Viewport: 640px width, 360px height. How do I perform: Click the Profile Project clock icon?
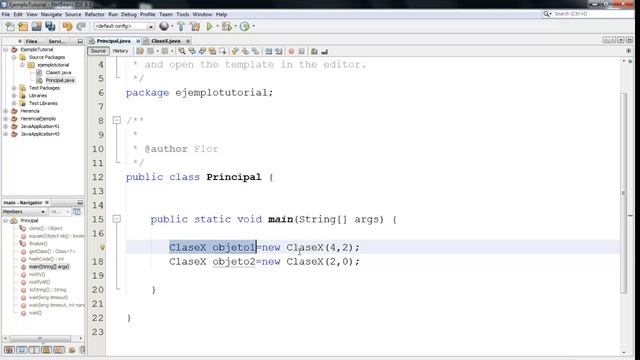tap(244, 27)
